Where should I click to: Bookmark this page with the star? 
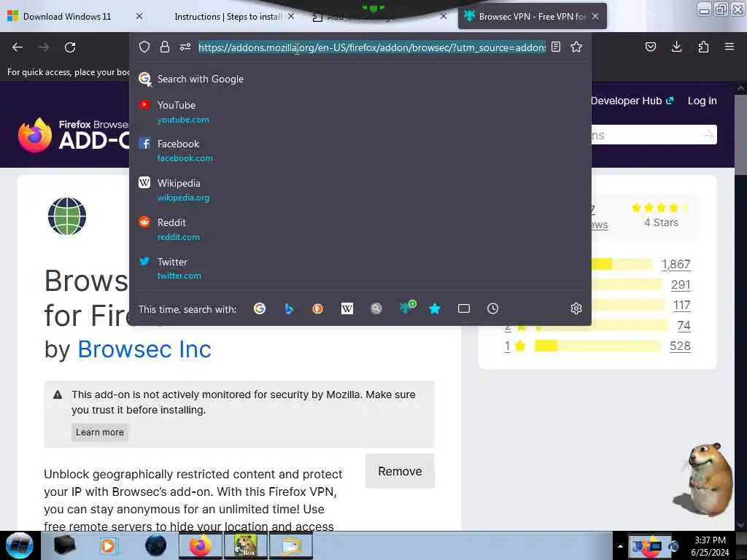coord(576,47)
